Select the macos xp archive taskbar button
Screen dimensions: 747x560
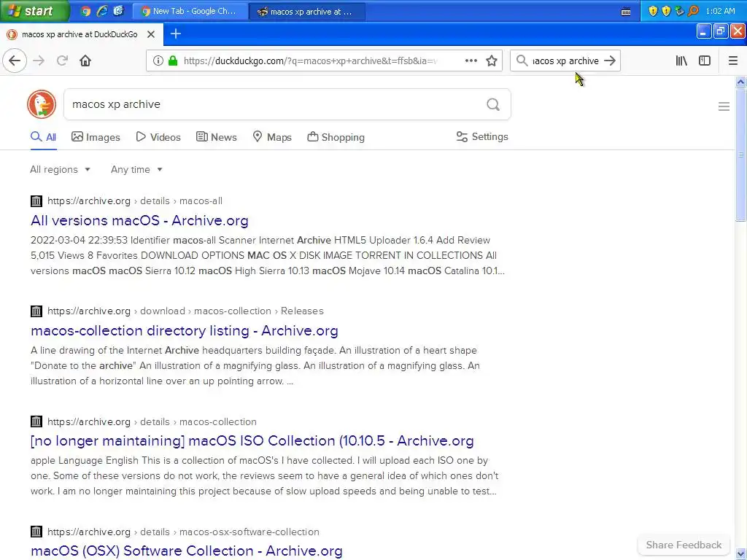pos(307,12)
